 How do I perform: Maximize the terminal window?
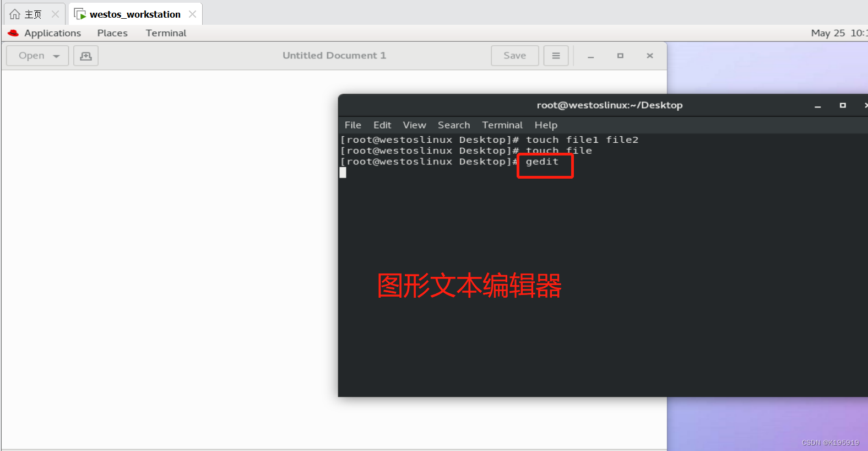coord(843,105)
